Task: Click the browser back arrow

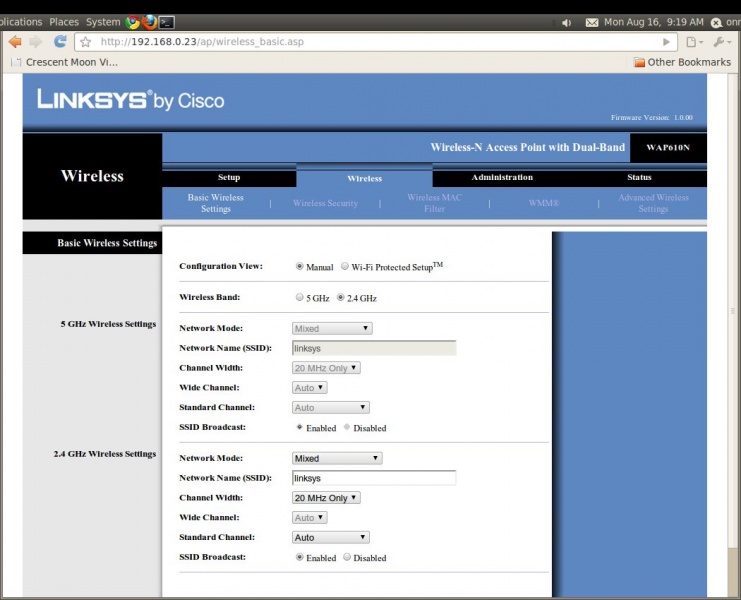Action: (15, 42)
